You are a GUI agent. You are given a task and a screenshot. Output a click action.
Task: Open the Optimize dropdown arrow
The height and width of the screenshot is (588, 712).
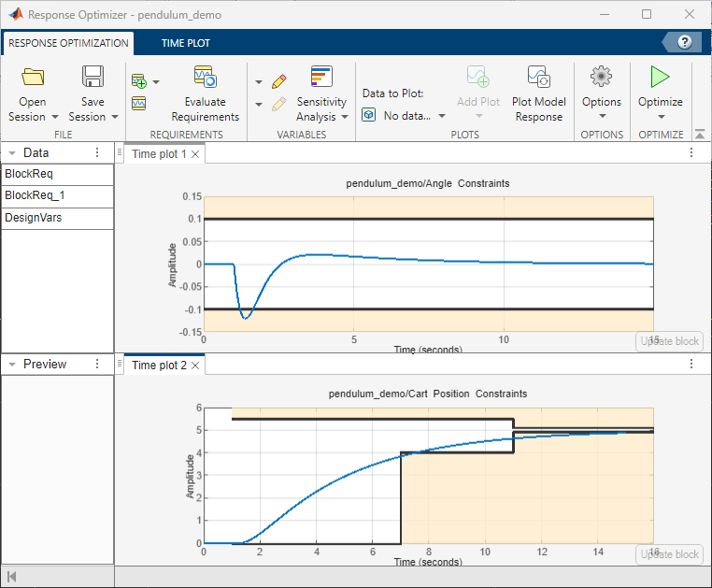[660, 118]
